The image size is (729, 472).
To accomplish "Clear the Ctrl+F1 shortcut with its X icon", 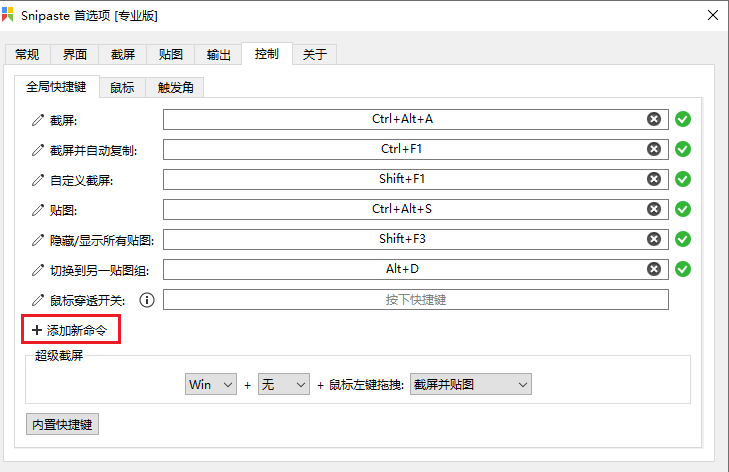I will click(654, 149).
